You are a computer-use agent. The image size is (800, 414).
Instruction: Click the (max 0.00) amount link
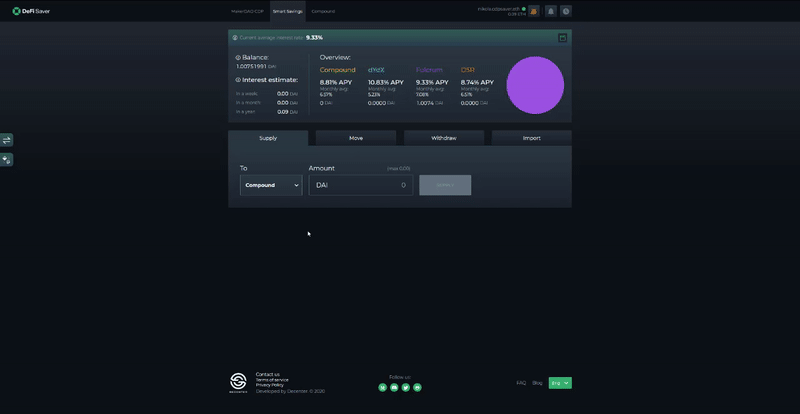[x=398, y=168]
